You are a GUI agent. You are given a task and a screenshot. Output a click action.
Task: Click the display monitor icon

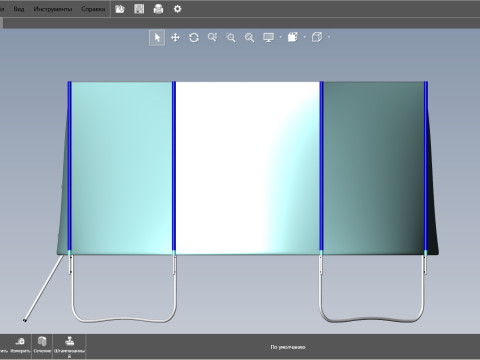pos(268,38)
